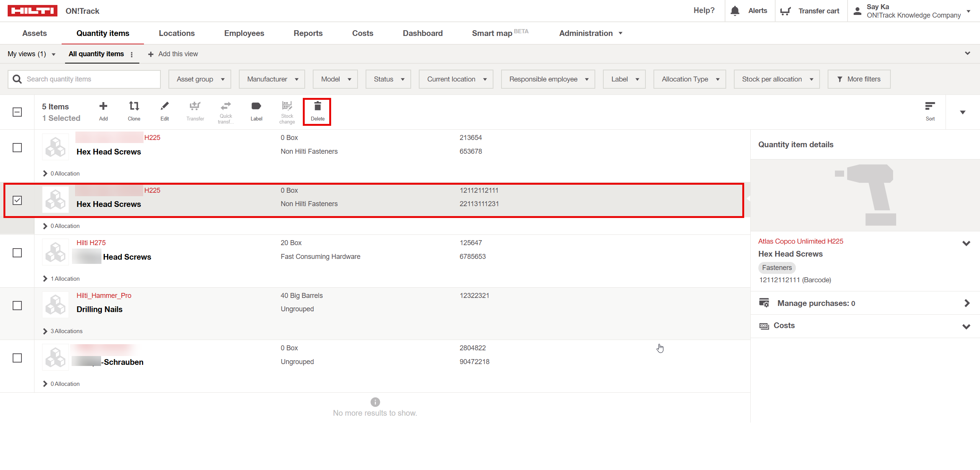Screen dimensions: 980x470
Task: Open the Sort icon
Action: [930, 107]
